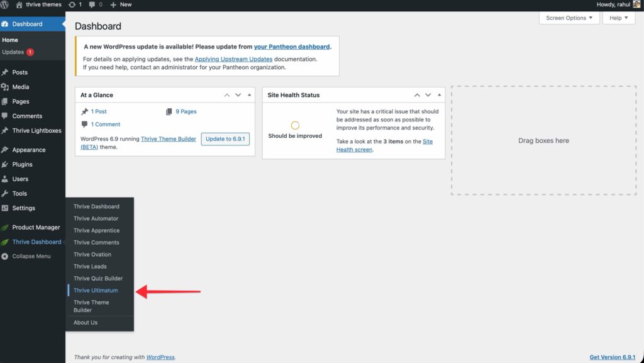Image resolution: width=644 pixels, height=363 pixels.
Task: Open Plugins from the sidebar
Action: pyautogui.click(x=22, y=164)
